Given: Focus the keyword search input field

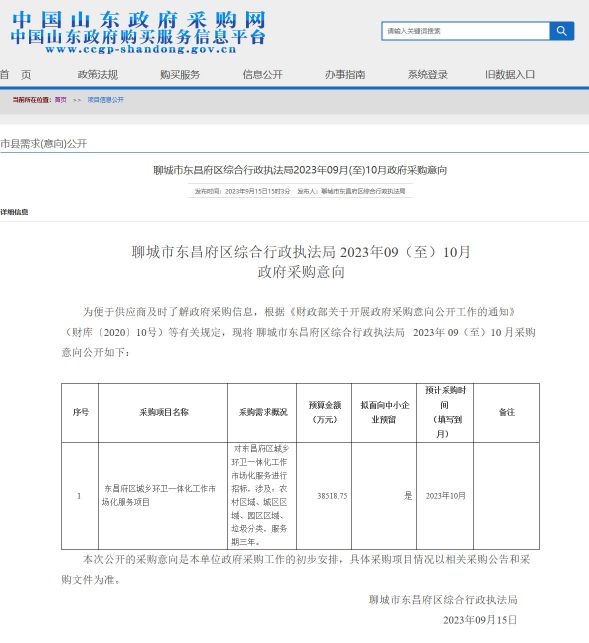Looking at the screenshot, I should (x=466, y=31).
